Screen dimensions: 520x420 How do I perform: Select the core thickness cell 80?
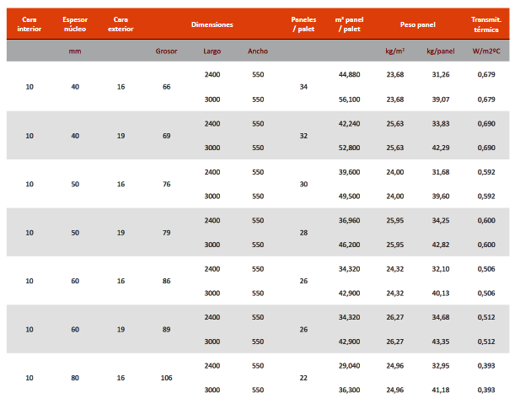click(x=75, y=378)
